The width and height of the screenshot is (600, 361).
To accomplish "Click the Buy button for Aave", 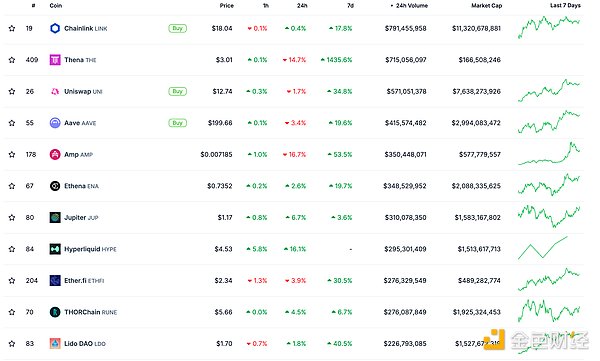I will [x=178, y=123].
